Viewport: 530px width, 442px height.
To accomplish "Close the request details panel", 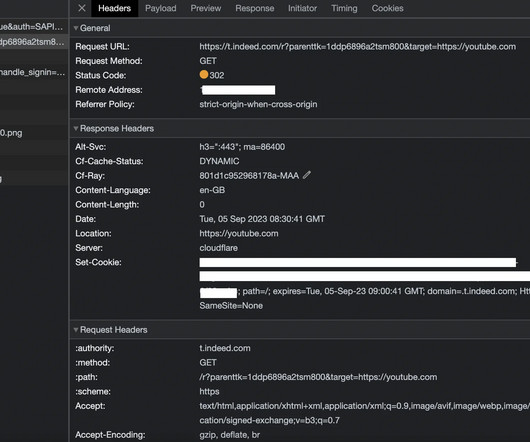I will click(82, 8).
